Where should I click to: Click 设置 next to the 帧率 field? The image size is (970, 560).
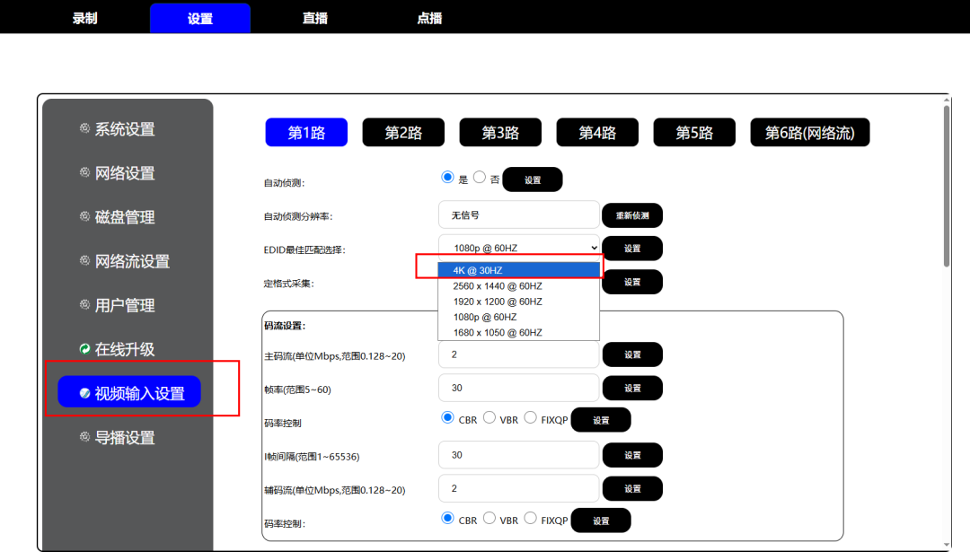pyautogui.click(x=632, y=388)
